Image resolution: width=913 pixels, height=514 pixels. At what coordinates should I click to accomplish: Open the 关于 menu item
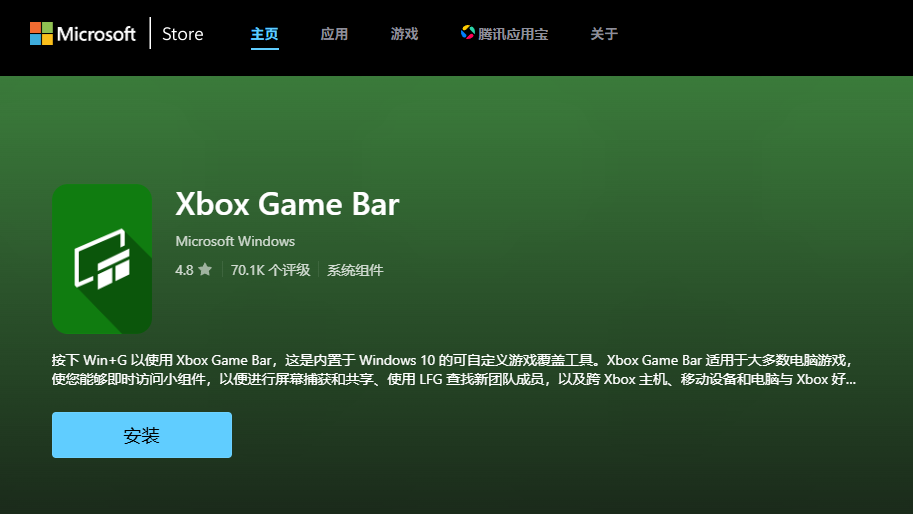pyautogui.click(x=604, y=34)
